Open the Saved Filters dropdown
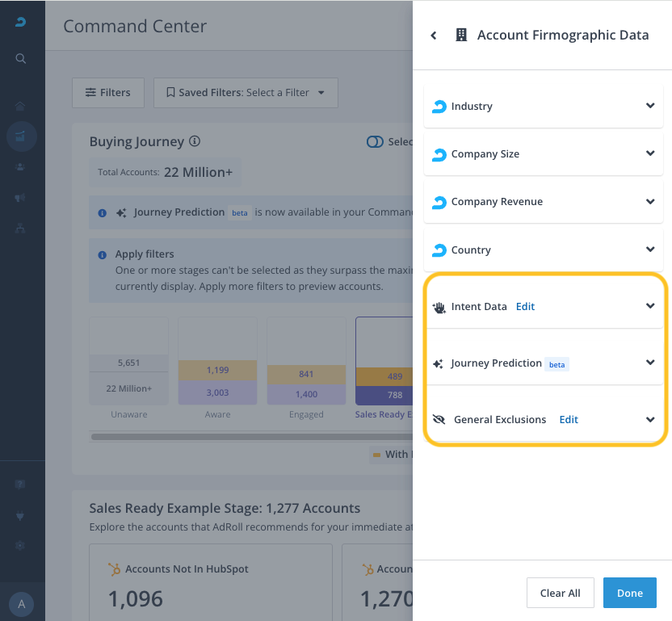 point(246,93)
